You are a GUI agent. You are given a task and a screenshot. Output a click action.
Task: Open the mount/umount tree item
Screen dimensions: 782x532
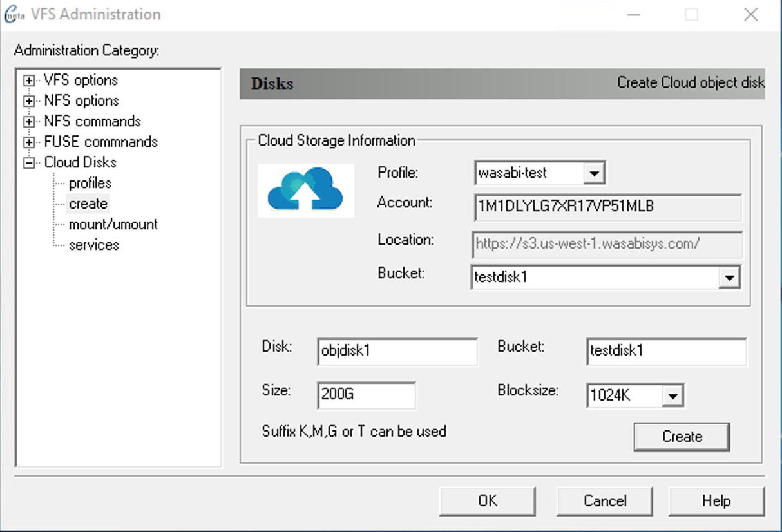point(113,225)
